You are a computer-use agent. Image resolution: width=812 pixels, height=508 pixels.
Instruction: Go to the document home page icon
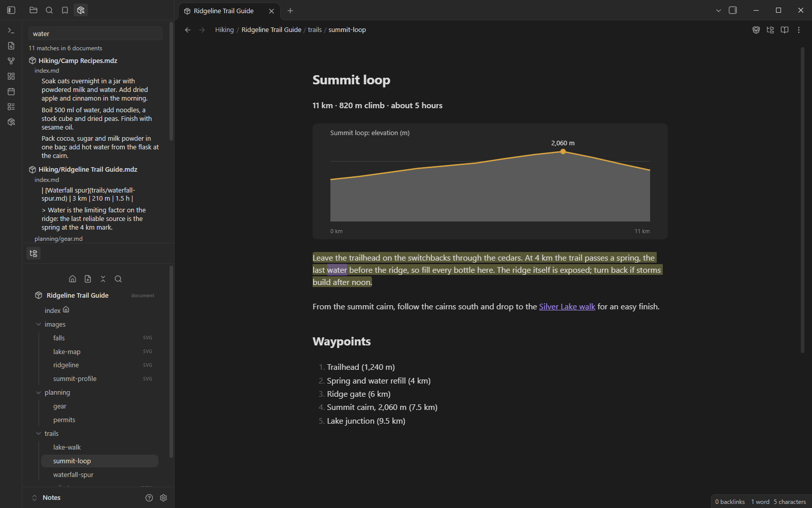pyautogui.click(x=73, y=279)
